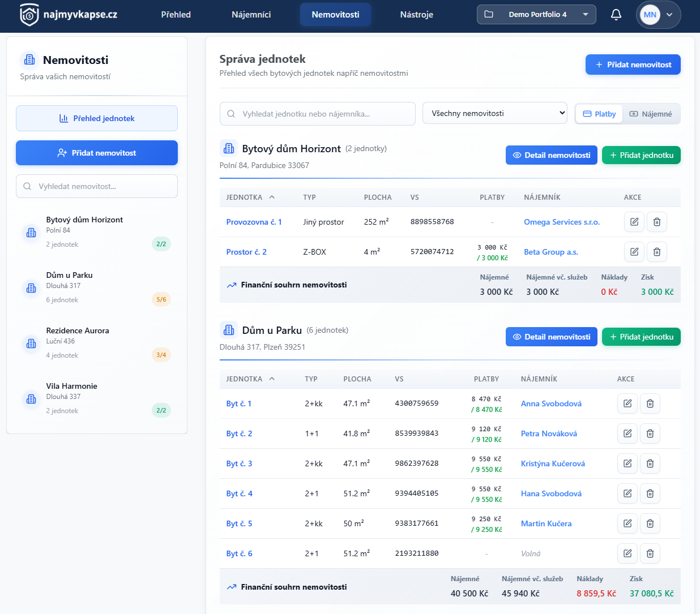Click Detail nemovitosti for Dům u Parku

coord(551,337)
